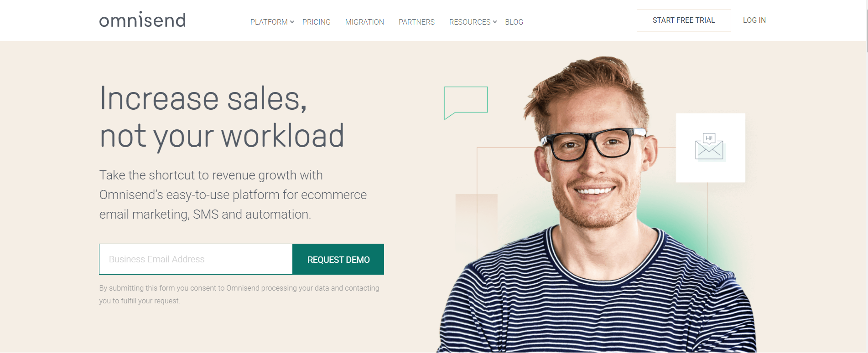Click the white card behind envelope
This screenshot has width=868, height=353.
pyautogui.click(x=710, y=148)
